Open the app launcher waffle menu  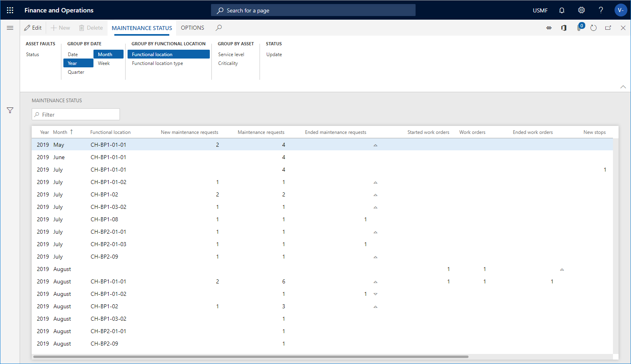pos(10,10)
